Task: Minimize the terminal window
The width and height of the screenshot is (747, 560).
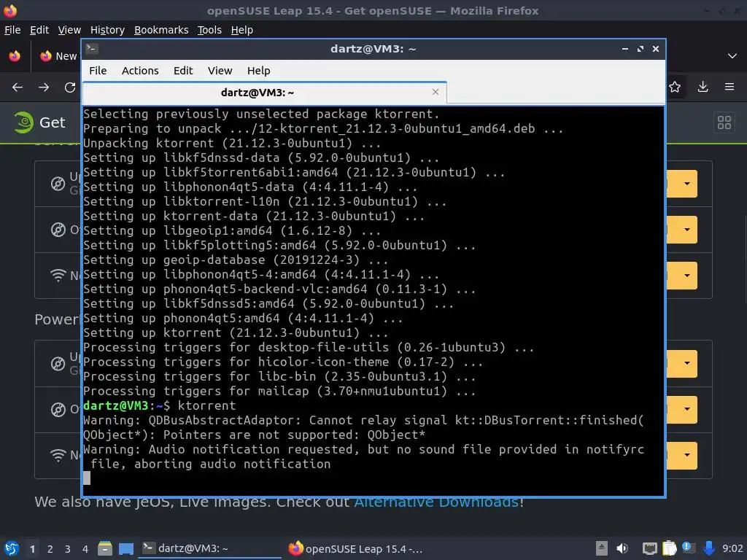Action: point(625,49)
